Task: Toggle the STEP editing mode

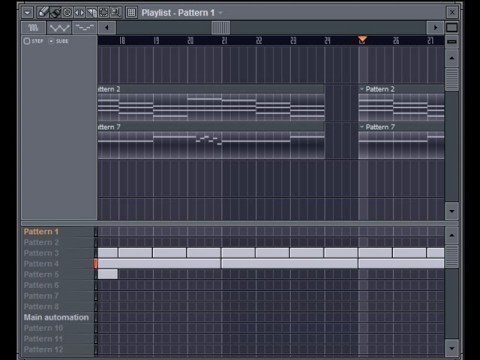Action: coord(33,41)
